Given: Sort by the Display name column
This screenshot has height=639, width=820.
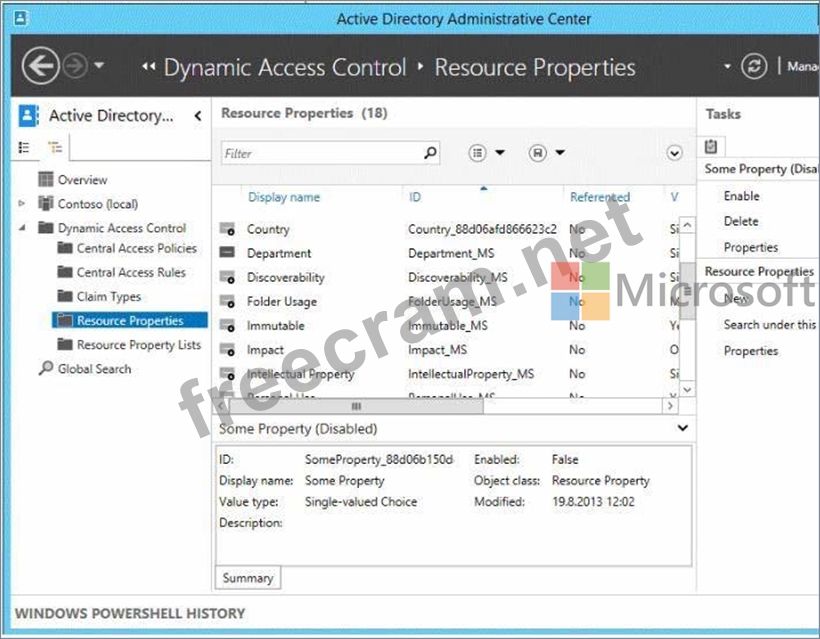Looking at the screenshot, I should (x=284, y=197).
